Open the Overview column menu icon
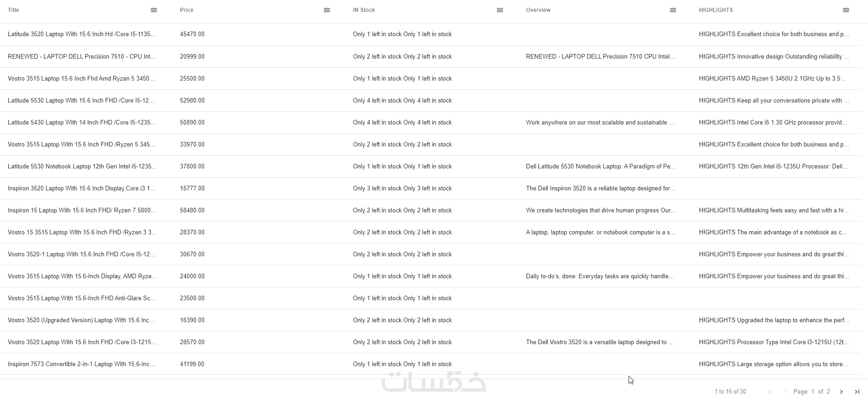The height and width of the screenshot is (400, 868). coord(673,10)
